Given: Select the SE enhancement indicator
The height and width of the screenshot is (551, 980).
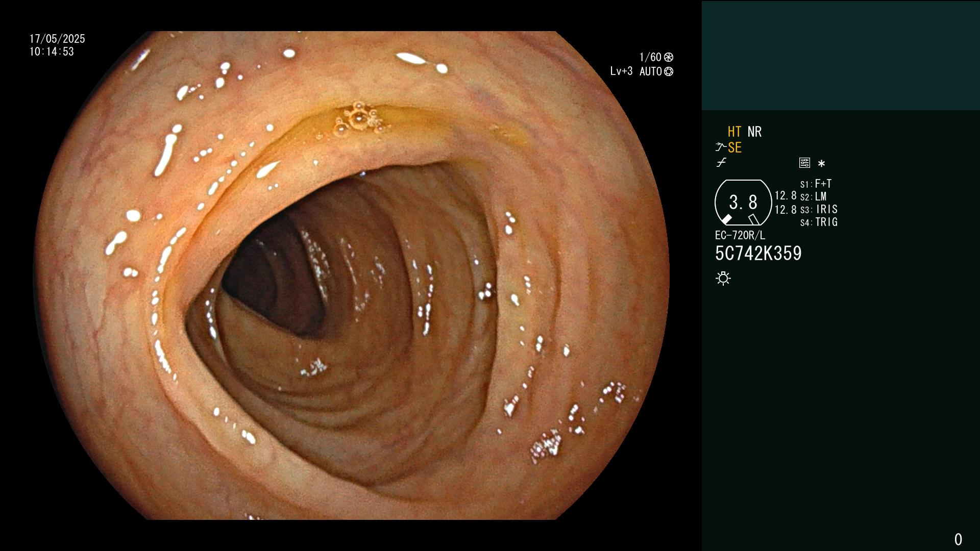Looking at the screenshot, I should click(734, 147).
